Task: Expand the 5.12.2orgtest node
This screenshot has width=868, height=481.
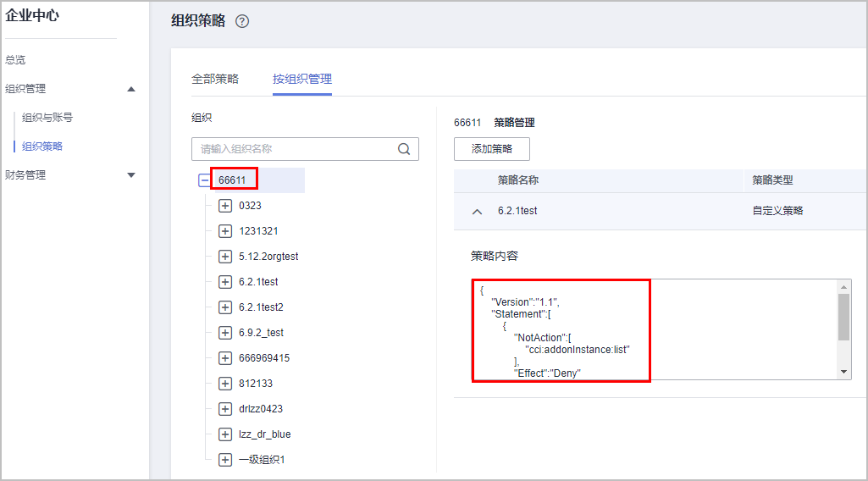Action: (225, 257)
